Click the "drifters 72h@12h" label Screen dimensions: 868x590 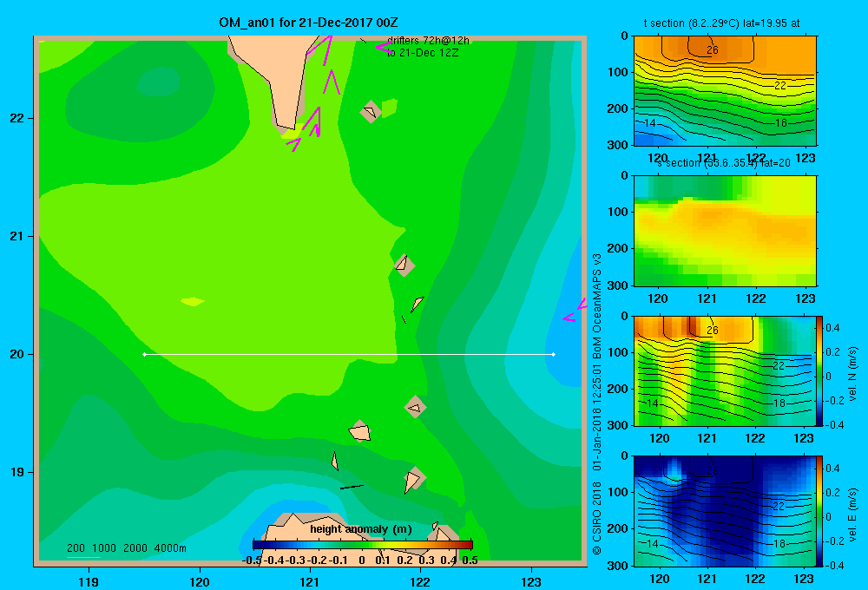pos(428,41)
